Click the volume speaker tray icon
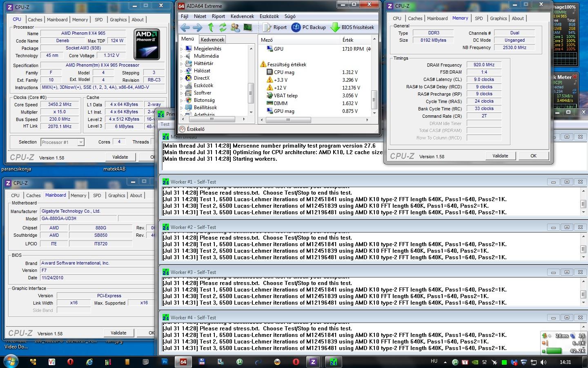Image resolution: width=588 pixels, height=368 pixels. [x=543, y=362]
